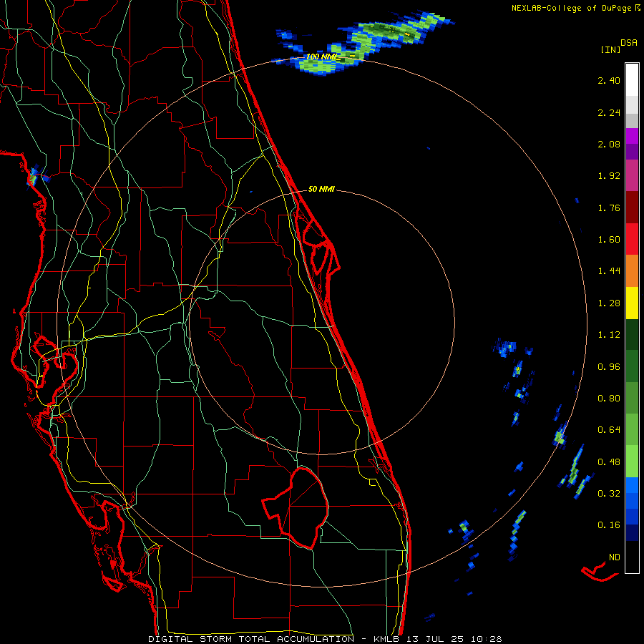This screenshot has width=644, height=644.
Task: Click the 0.32 legend value
Action: point(609,494)
